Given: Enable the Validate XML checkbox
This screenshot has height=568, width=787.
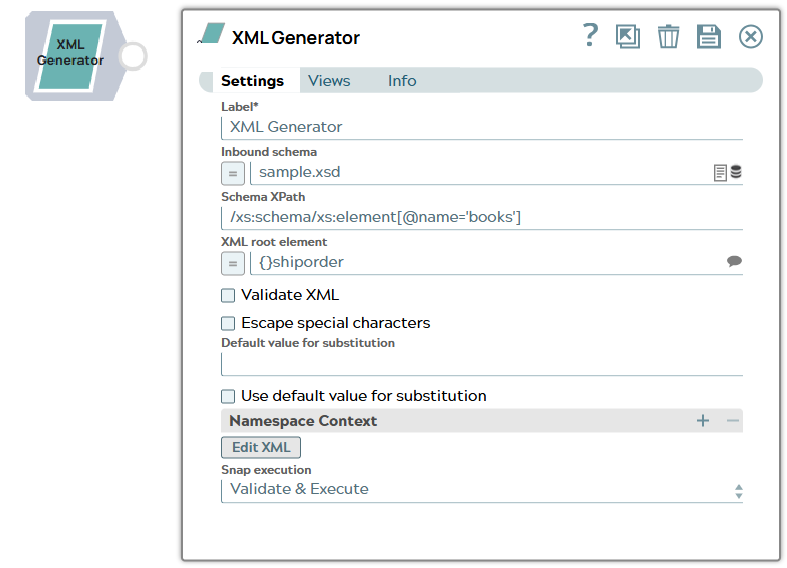Looking at the screenshot, I should pos(228,295).
